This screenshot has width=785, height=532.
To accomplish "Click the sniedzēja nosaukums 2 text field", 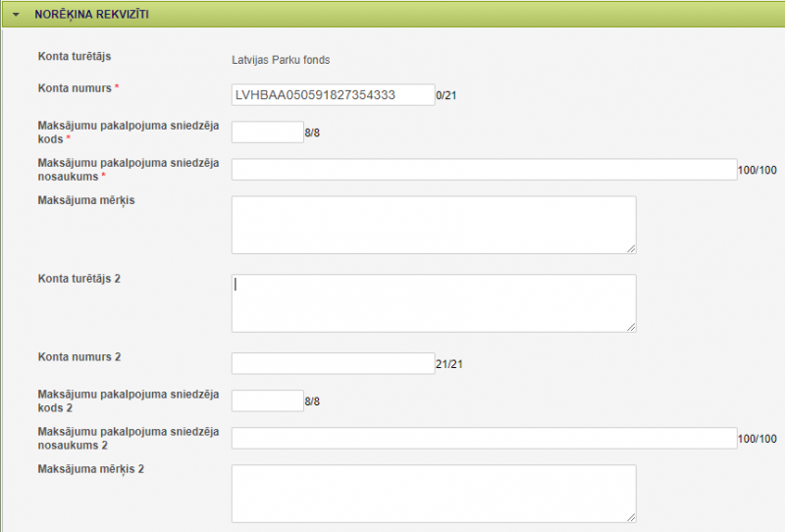I will (x=483, y=439).
